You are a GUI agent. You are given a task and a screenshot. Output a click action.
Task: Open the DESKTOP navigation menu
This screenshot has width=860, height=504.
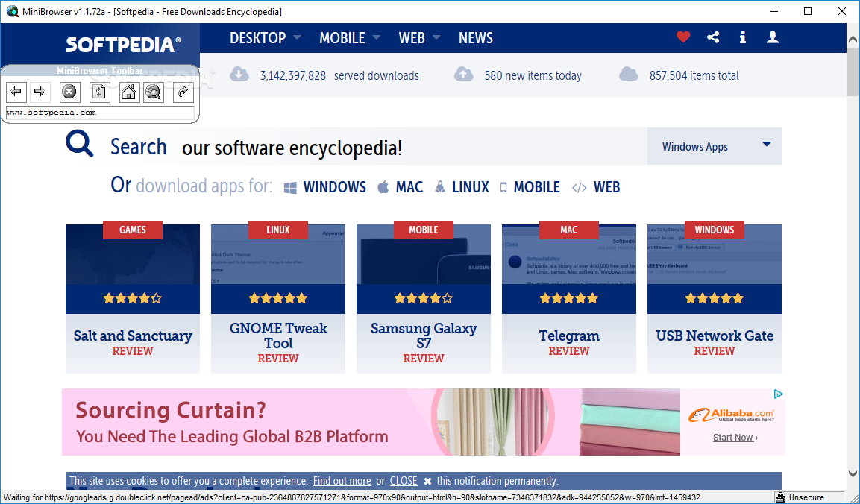pos(258,38)
